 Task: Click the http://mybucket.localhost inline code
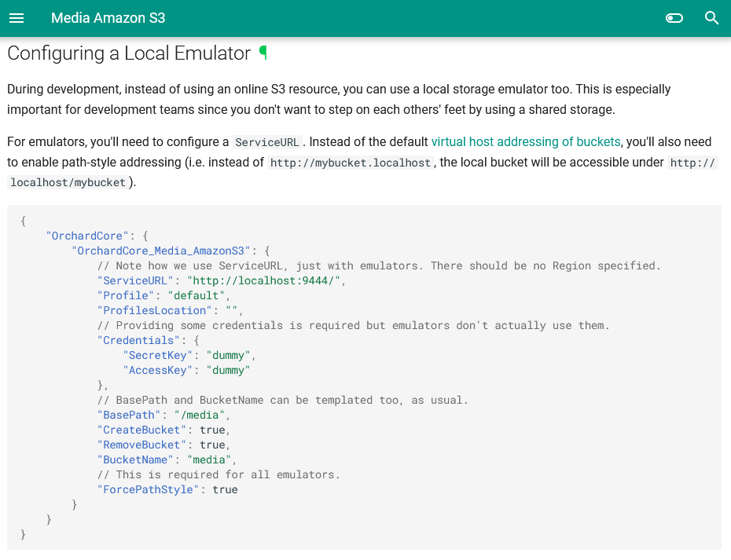[350, 163]
